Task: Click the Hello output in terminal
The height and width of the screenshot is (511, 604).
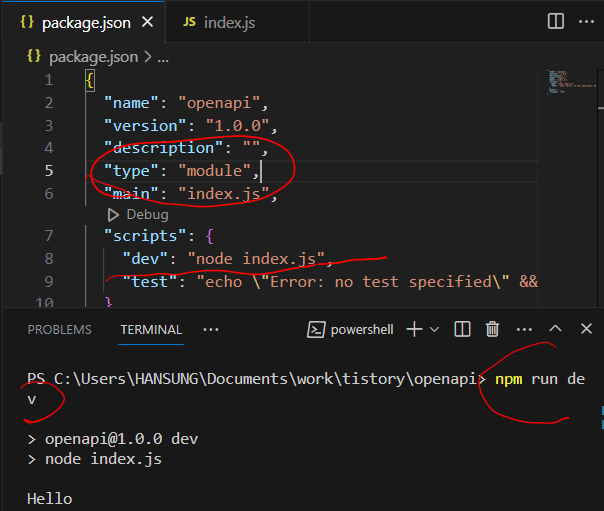Action: click(50, 499)
